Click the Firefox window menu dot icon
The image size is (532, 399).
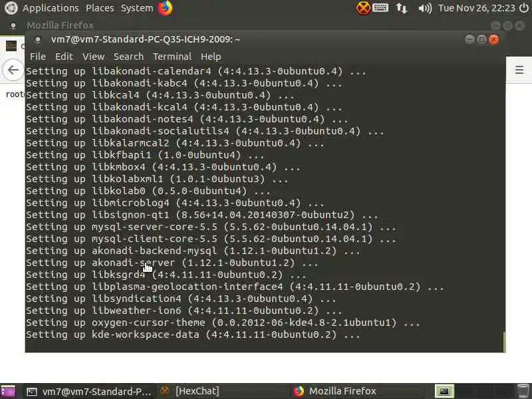pos(13,25)
